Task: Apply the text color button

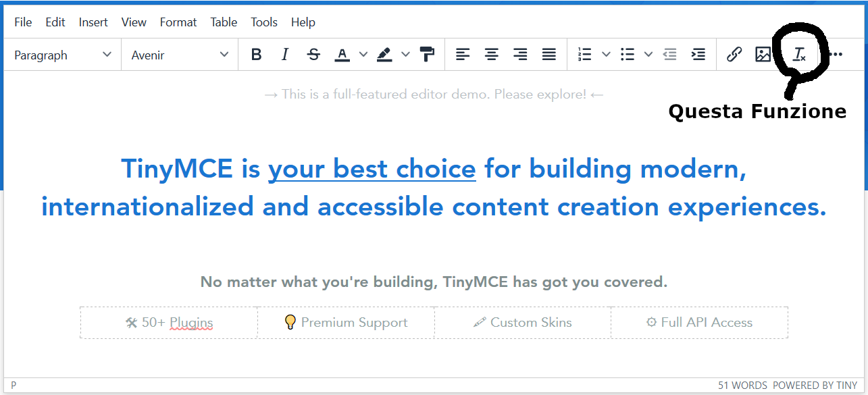Action: 342,55
